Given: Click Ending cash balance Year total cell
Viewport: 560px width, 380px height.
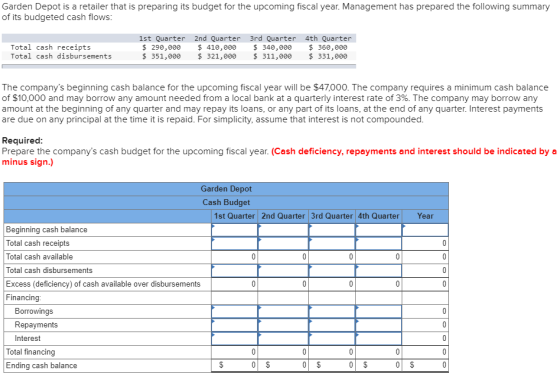Looking at the screenshot, I should [425, 365].
